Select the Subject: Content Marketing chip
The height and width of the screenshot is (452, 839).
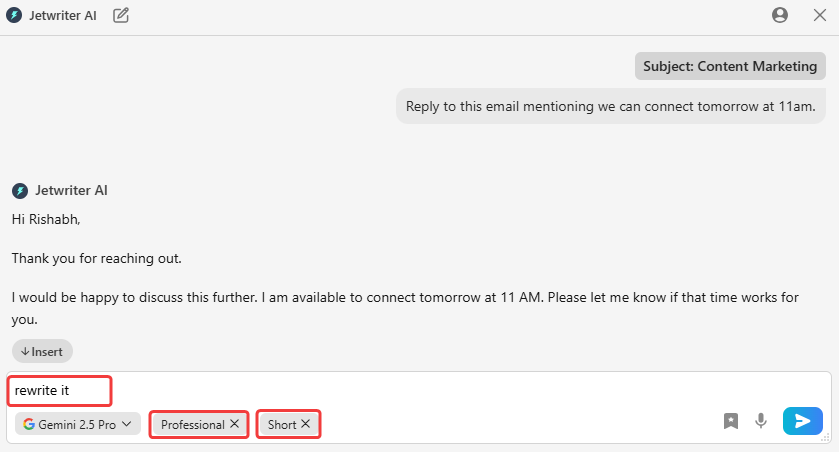[x=730, y=67]
